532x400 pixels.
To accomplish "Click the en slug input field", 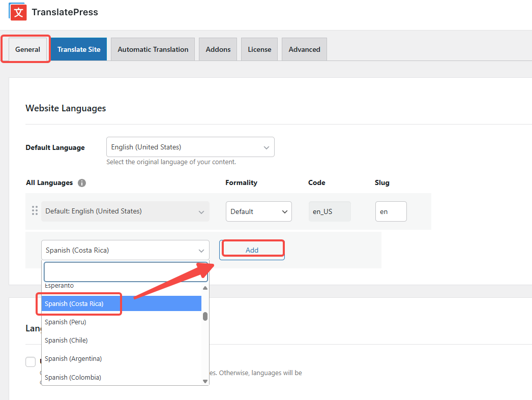I will [x=391, y=211].
